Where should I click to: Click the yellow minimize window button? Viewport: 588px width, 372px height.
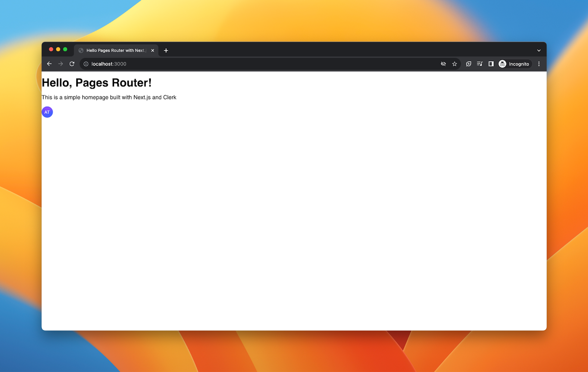click(58, 49)
